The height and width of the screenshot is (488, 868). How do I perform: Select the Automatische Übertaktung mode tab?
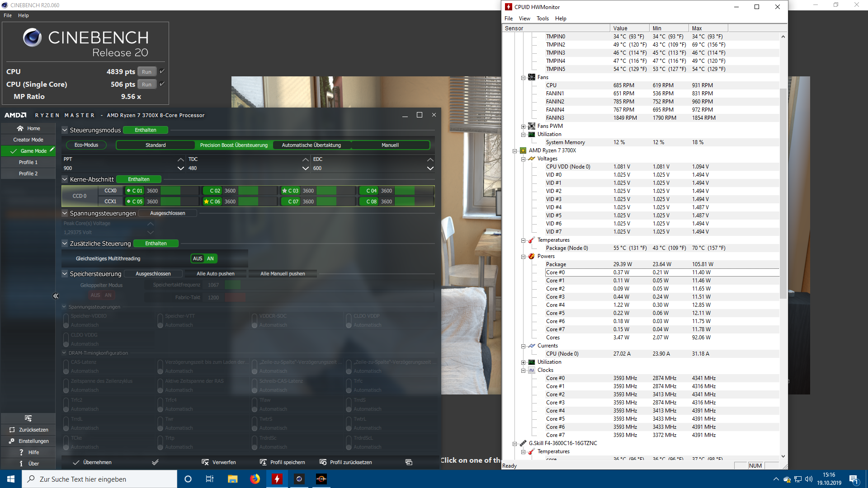[x=311, y=145]
